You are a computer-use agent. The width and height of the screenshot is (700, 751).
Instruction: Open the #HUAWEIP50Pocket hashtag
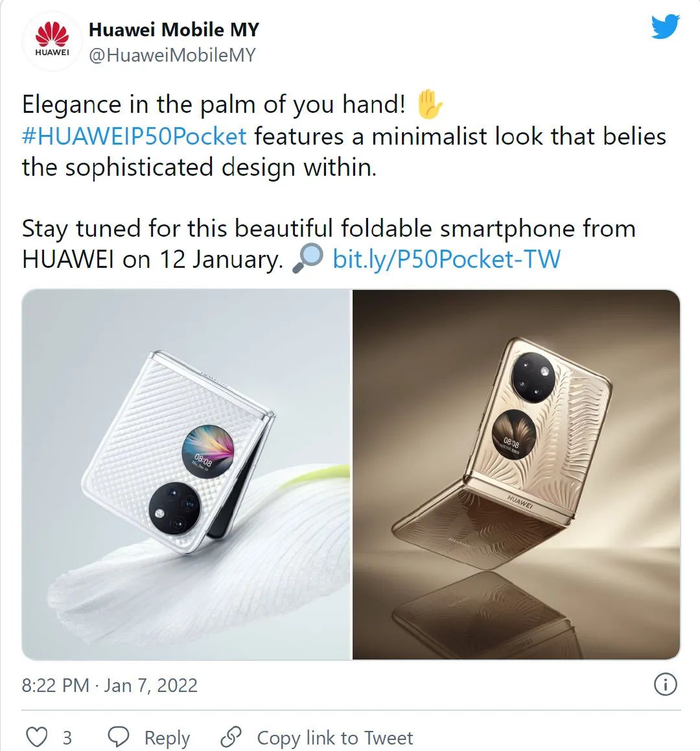click(x=135, y=136)
